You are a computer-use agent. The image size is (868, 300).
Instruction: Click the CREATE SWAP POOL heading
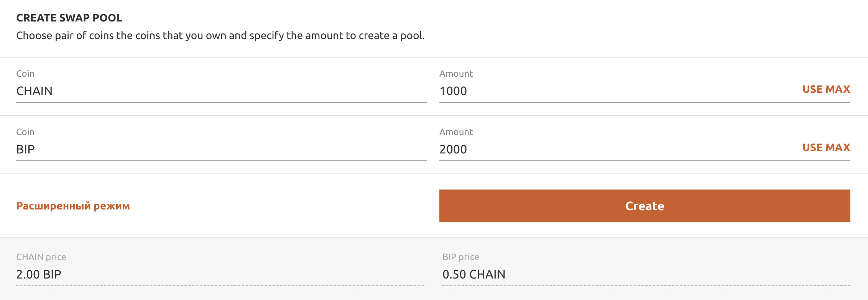point(69,18)
